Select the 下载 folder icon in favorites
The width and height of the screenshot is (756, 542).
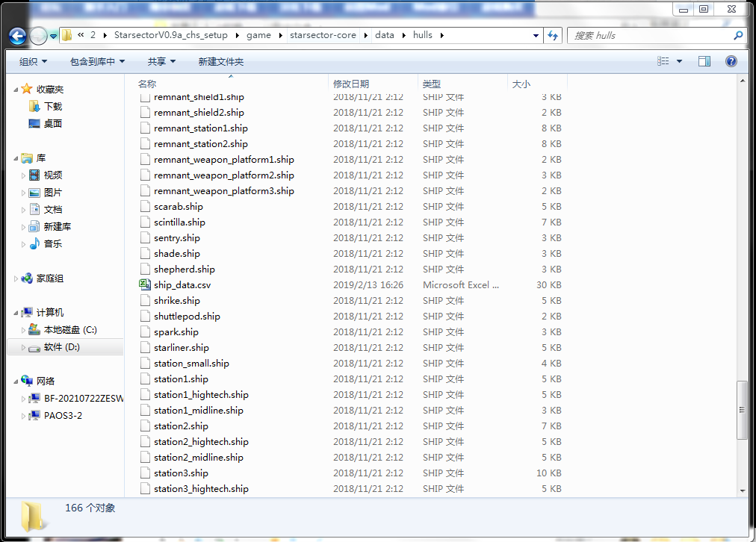tap(34, 107)
